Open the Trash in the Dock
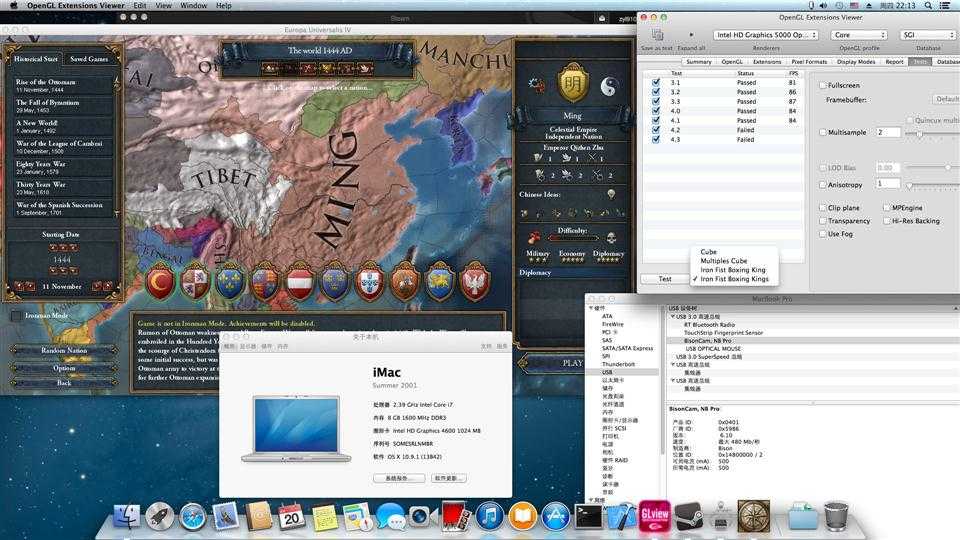The height and width of the screenshot is (540, 960). pyautogui.click(x=836, y=516)
